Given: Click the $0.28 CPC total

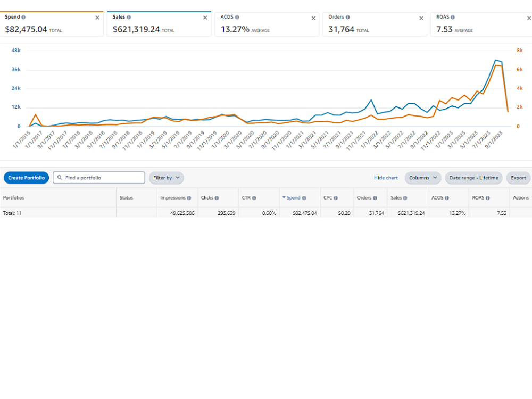Looking at the screenshot, I should pyautogui.click(x=344, y=213).
